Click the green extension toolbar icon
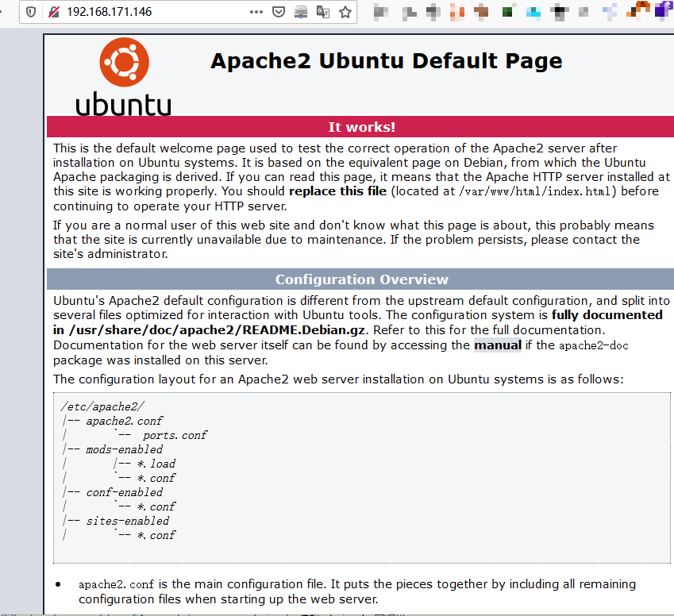 click(508, 12)
